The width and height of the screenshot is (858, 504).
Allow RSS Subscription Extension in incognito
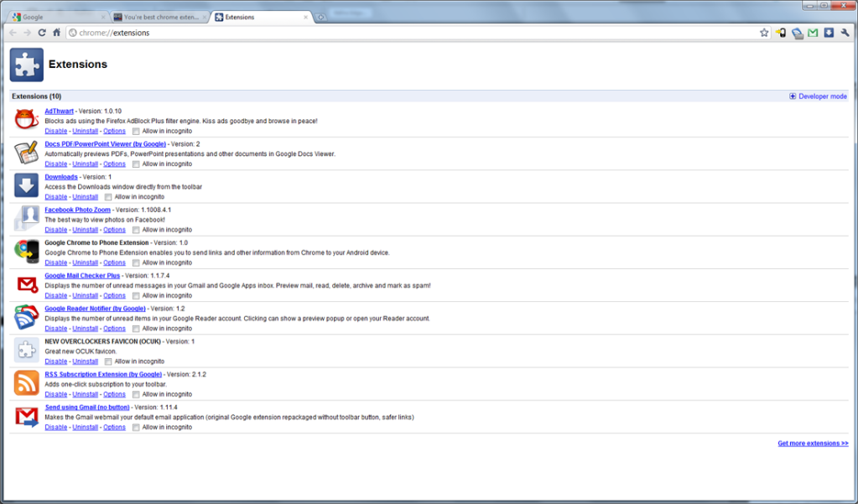[136, 394]
